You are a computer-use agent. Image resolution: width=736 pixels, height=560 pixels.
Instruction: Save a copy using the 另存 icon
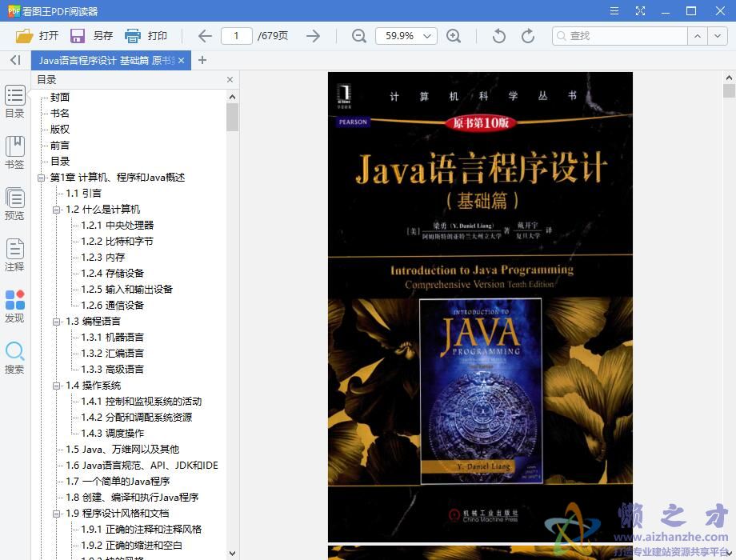click(x=78, y=36)
